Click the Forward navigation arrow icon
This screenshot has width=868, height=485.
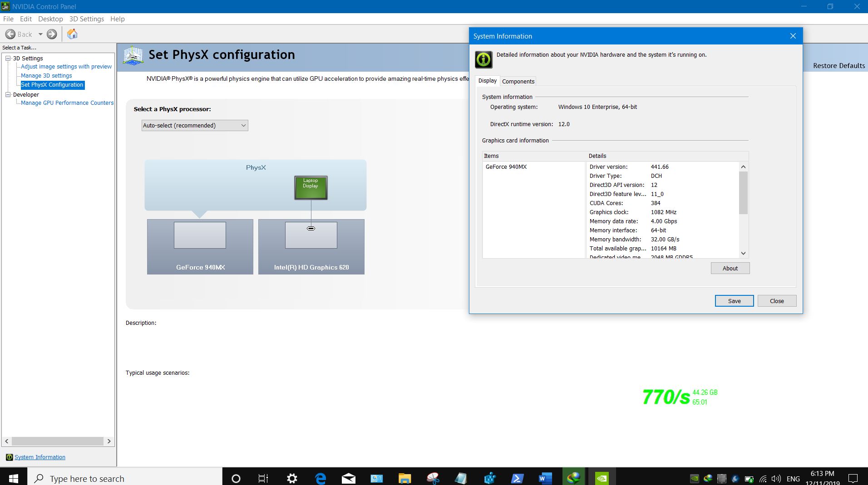click(52, 34)
